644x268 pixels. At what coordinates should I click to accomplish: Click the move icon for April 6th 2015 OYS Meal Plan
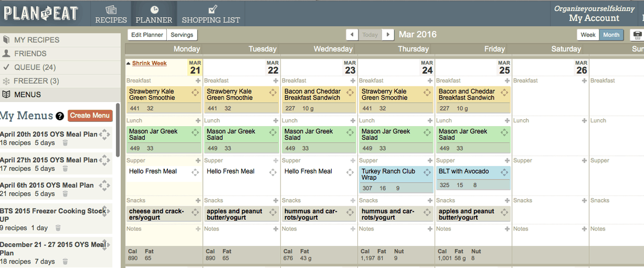click(104, 185)
